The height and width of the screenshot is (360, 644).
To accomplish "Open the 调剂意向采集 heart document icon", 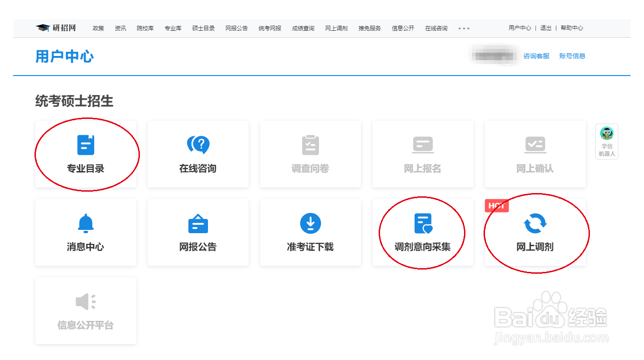I will coord(423,223).
